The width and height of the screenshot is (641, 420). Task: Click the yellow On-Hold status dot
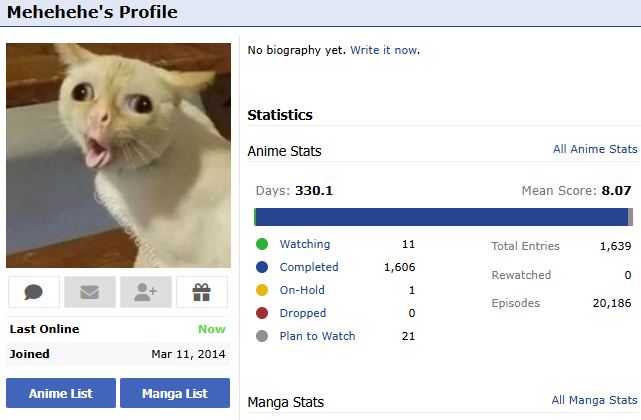[262, 290]
